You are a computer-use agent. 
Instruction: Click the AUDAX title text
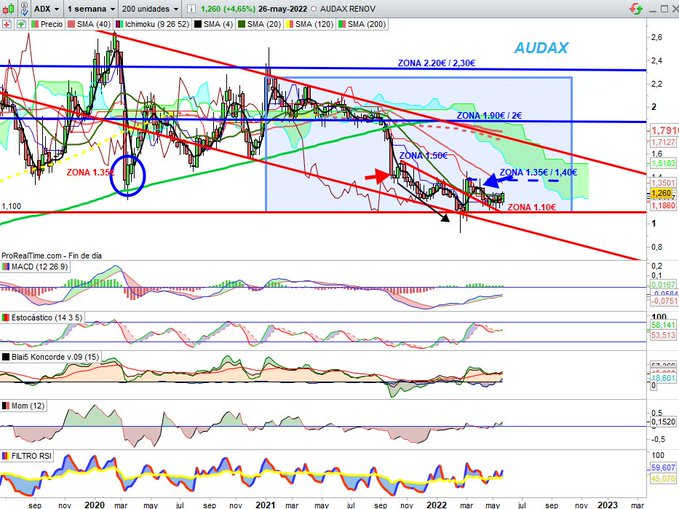click(541, 48)
